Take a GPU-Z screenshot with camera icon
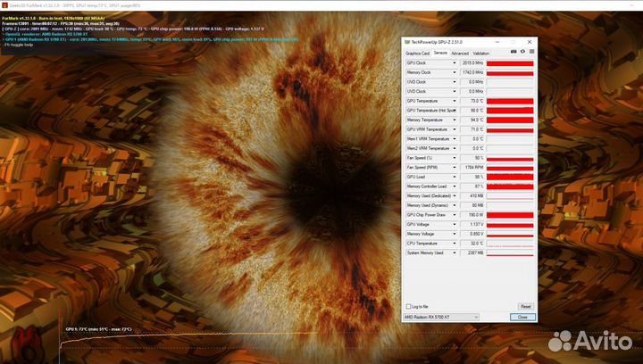Screen dimensions: 643x364 pos(514,52)
